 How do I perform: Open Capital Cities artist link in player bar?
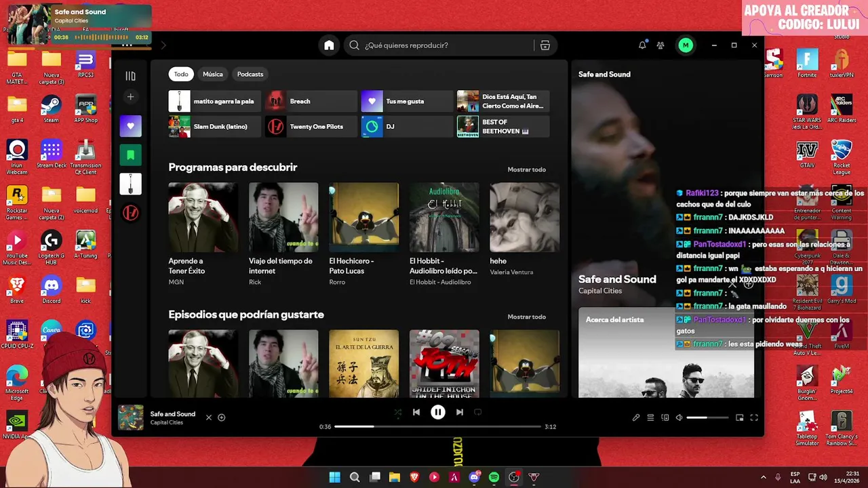[x=167, y=422]
